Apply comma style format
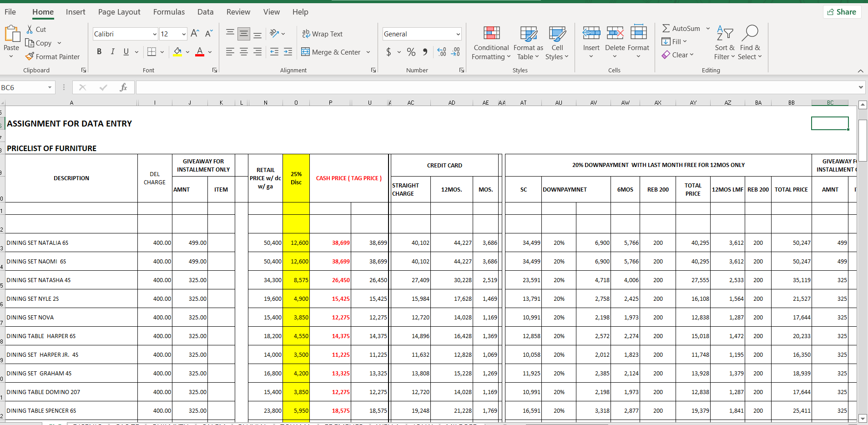The height and width of the screenshot is (425, 868). [425, 52]
